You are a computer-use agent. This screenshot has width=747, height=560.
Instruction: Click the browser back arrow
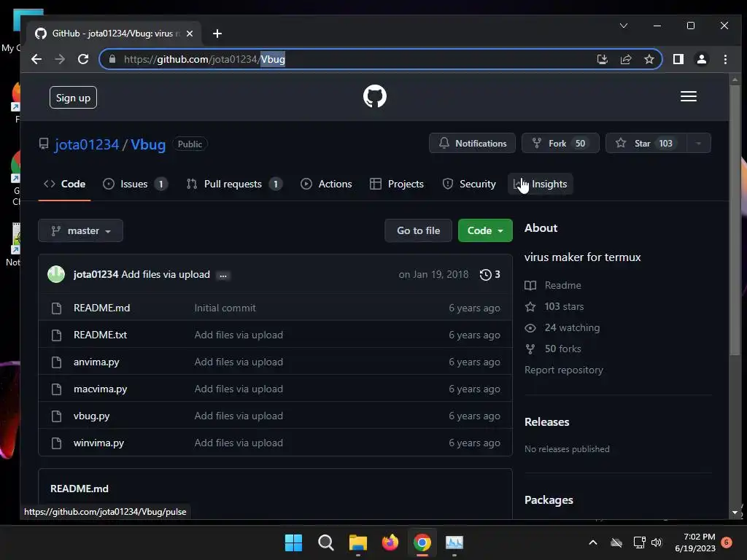[x=36, y=59]
